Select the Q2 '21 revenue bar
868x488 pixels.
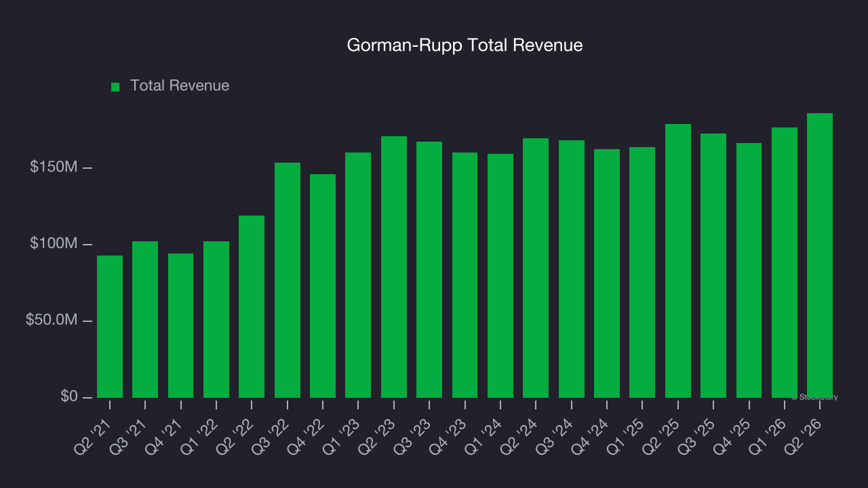click(x=110, y=327)
